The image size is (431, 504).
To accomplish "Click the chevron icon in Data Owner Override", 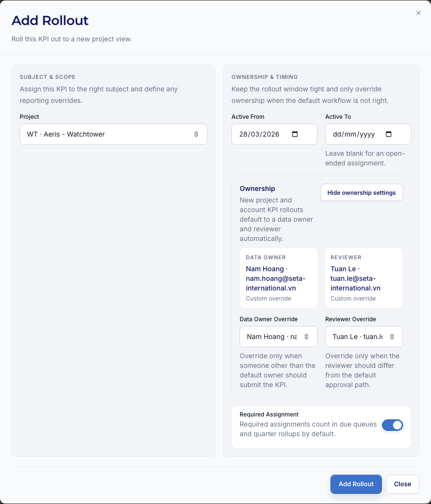I will pyautogui.click(x=307, y=337).
